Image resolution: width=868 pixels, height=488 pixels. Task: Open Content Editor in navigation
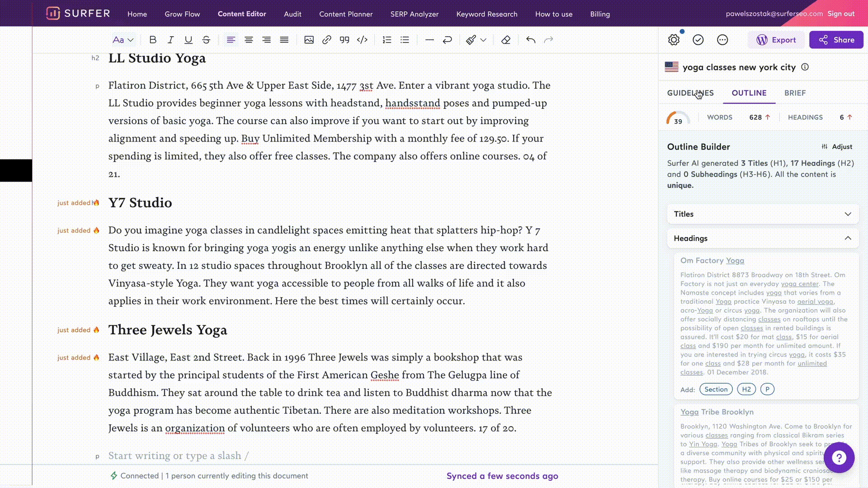click(242, 14)
